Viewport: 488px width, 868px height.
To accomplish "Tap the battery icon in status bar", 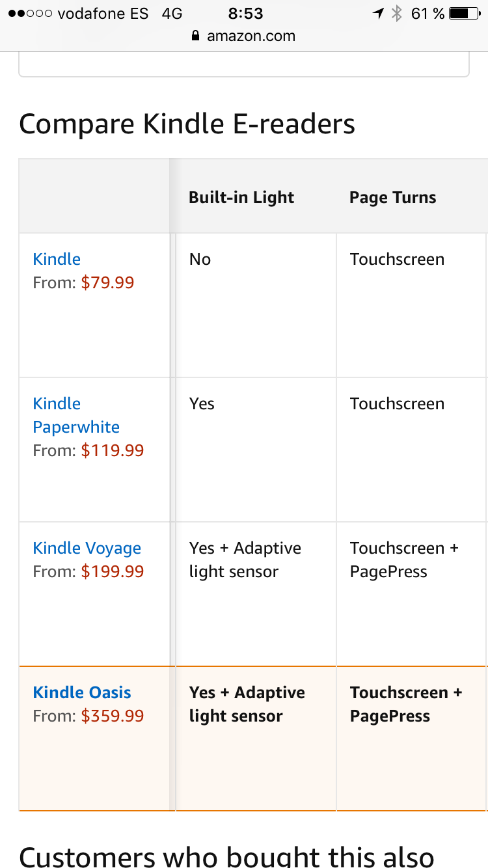I will tap(464, 14).
